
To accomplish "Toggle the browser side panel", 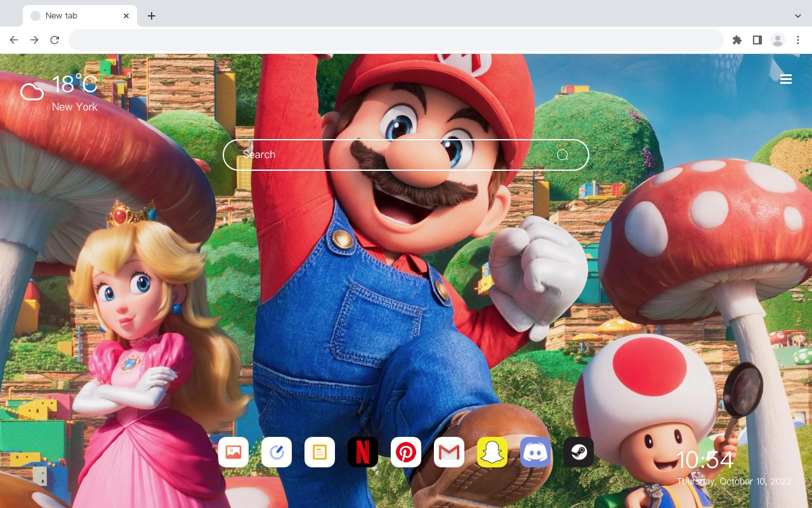I will 757,40.
